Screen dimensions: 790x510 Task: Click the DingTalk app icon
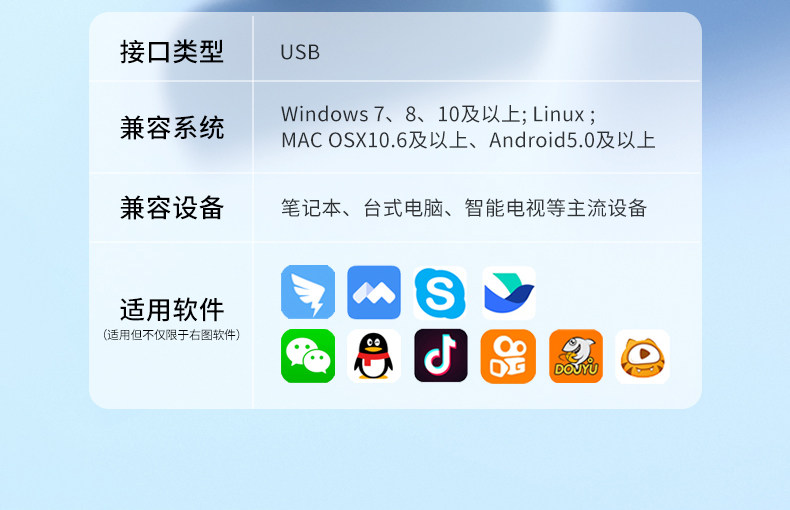click(308, 292)
